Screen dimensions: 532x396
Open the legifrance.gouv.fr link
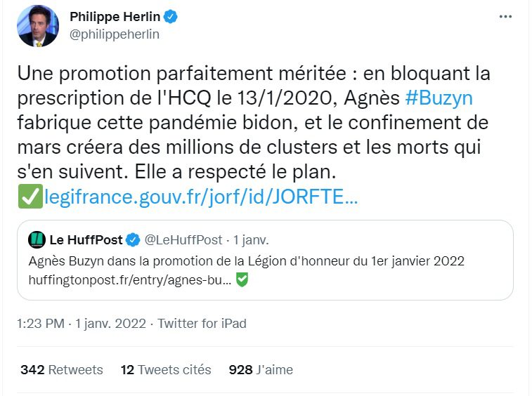pyautogui.click(x=201, y=197)
